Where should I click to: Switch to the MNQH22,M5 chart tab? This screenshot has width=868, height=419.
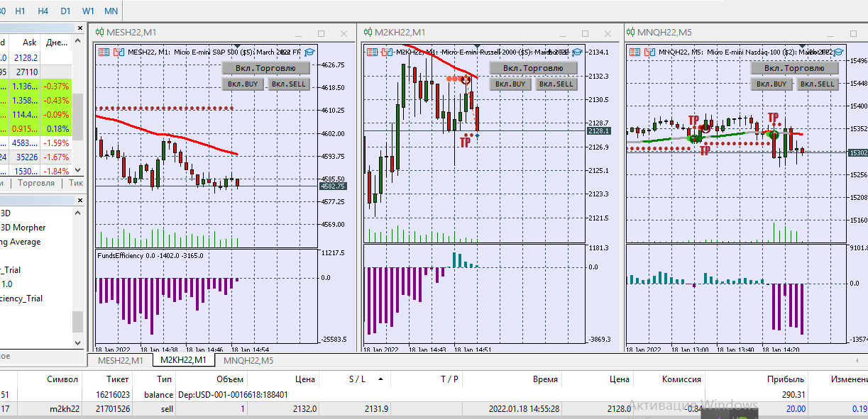click(243, 360)
